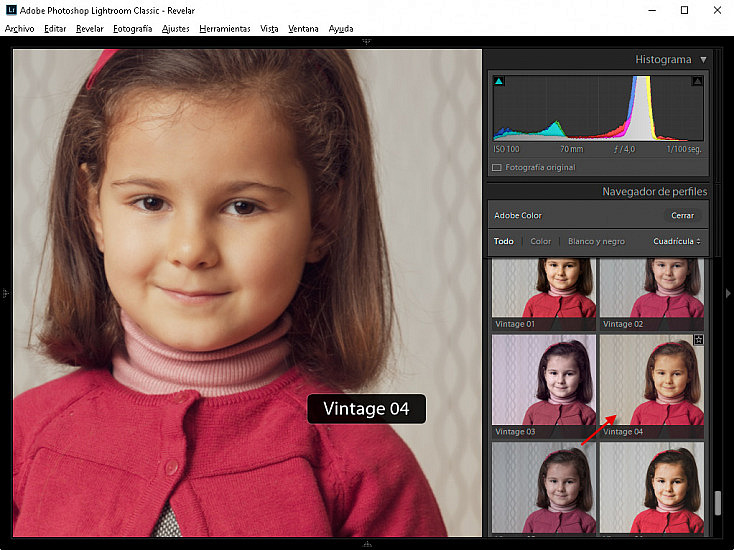Click the Histograma panel title
Screen dimensions: 734x550
(663, 60)
